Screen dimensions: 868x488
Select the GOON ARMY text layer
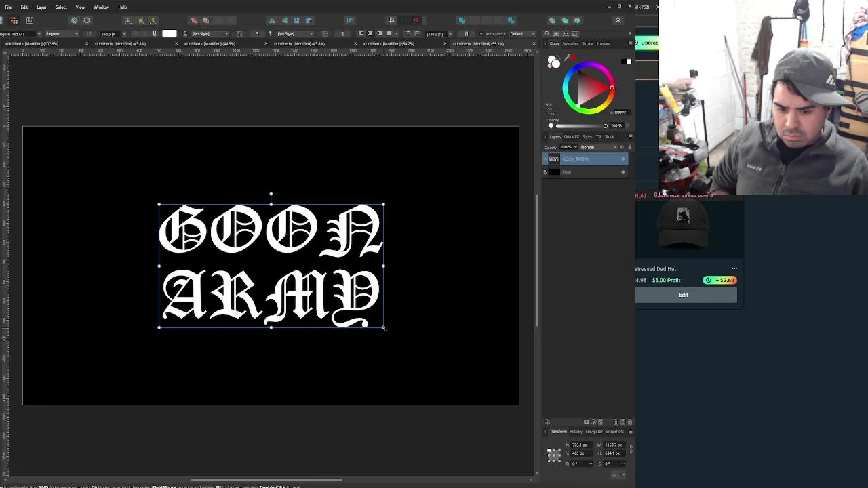click(585, 159)
